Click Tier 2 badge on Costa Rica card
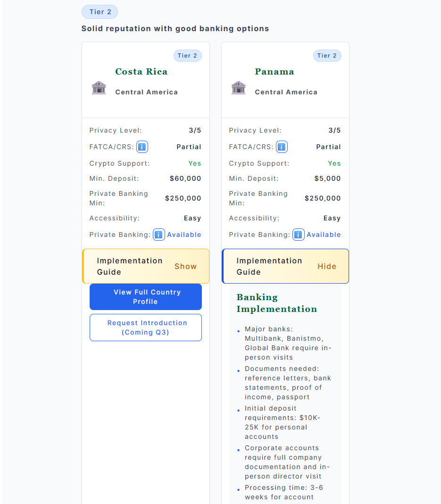 (188, 56)
